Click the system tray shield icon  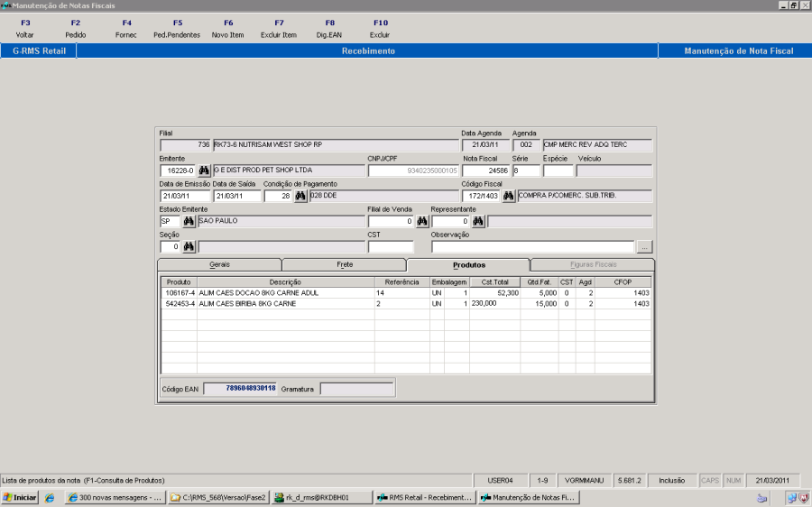[803, 498]
